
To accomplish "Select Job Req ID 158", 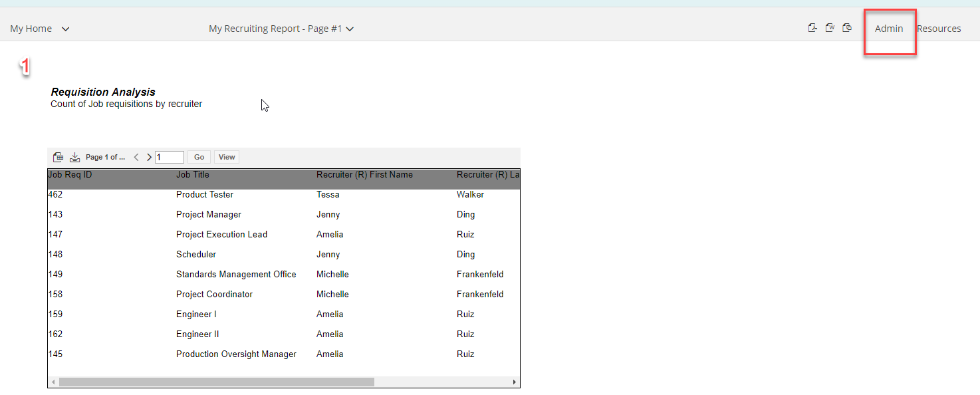I will click(x=55, y=295).
